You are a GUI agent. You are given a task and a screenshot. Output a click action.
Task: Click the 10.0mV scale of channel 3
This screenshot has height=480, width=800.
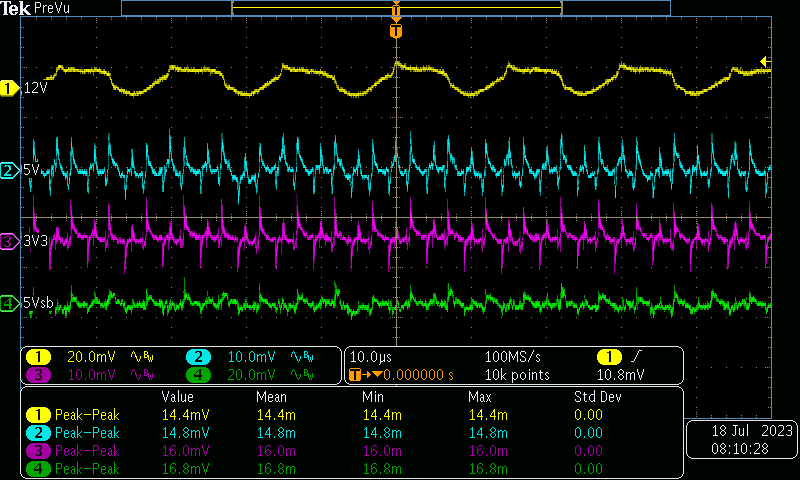tap(91, 375)
